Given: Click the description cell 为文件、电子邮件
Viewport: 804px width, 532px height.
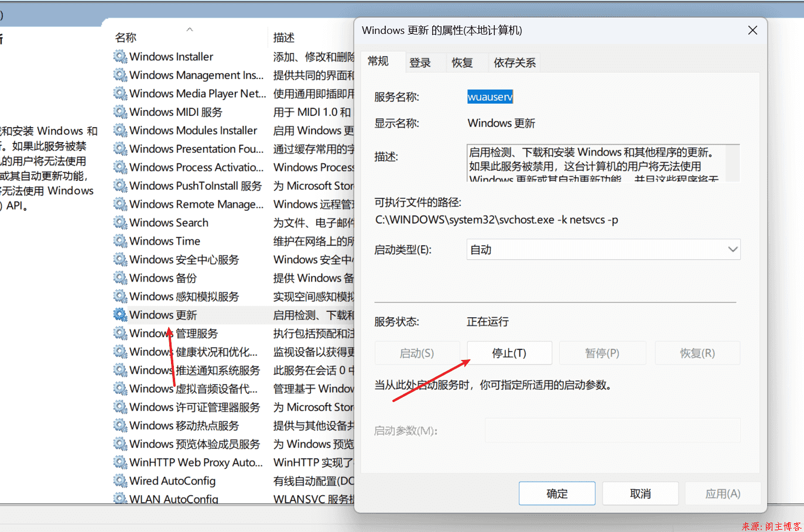Looking at the screenshot, I should (x=314, y=222).
